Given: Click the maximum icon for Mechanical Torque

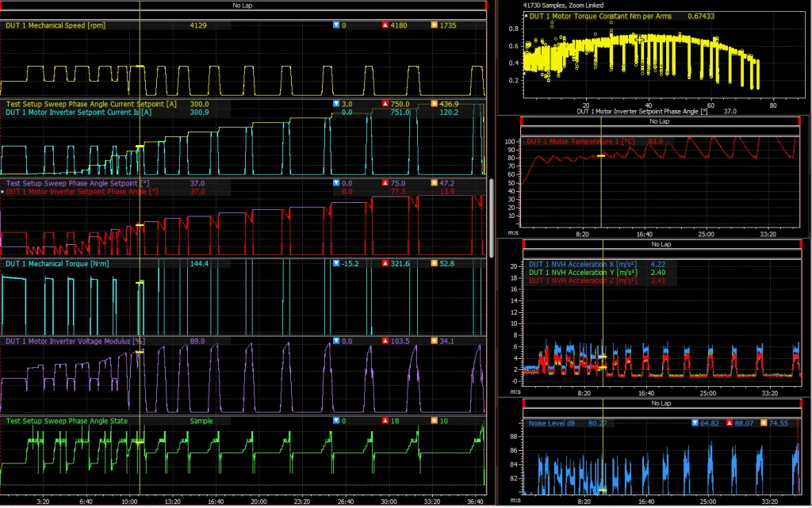Looking at the screenshot, I should [385, 263].
